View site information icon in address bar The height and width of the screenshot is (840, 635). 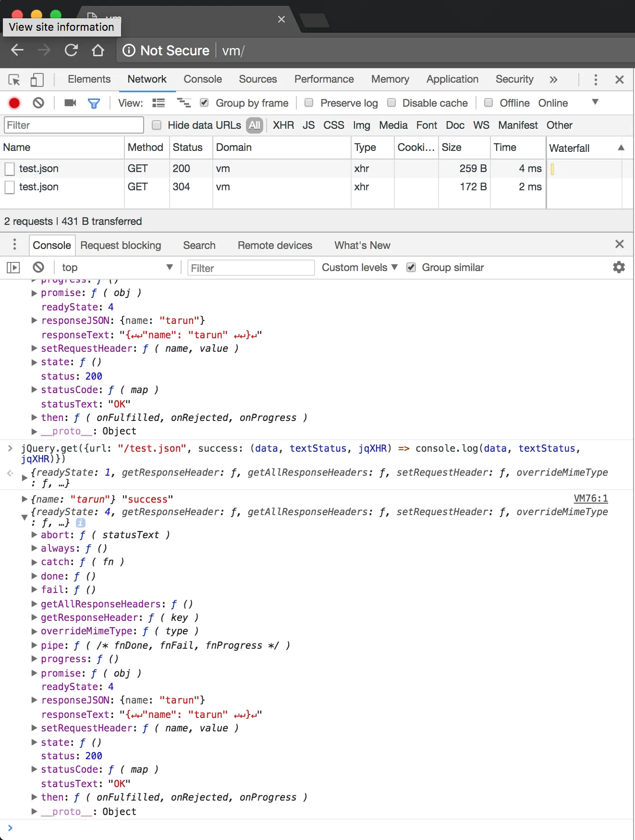click(x=129, y=50)
